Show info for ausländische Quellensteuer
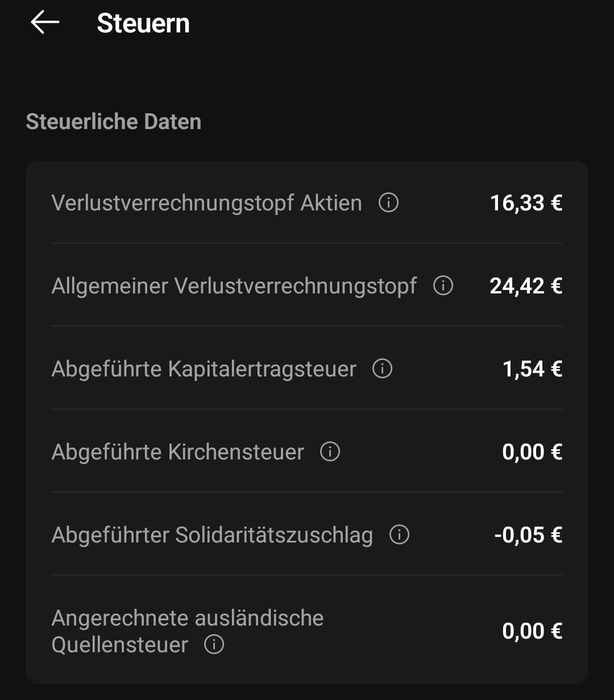 coord(214,644)
